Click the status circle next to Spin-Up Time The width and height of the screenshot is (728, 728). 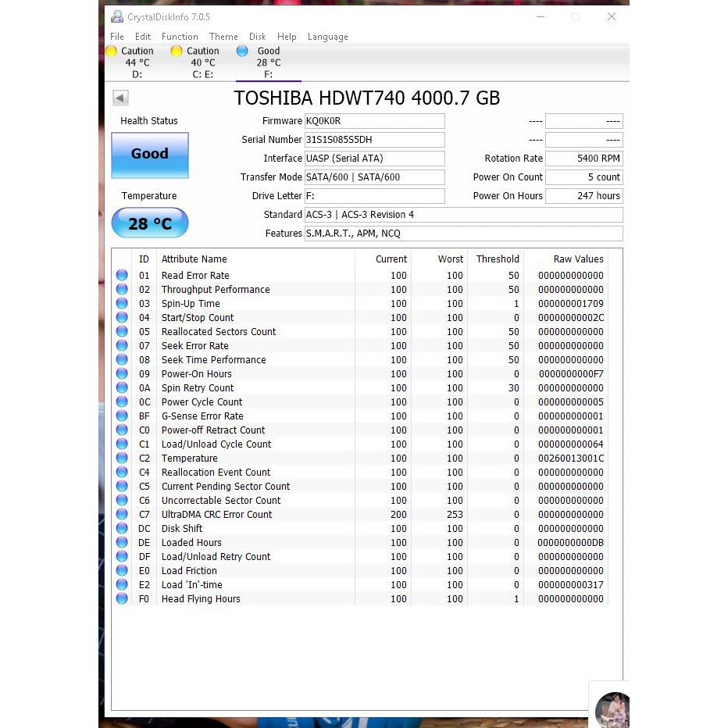pyautogui.click(x=122, y=304)
